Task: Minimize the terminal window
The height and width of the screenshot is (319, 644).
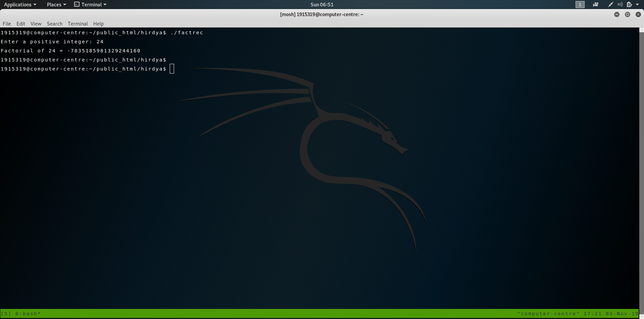Action: [617, 14]
